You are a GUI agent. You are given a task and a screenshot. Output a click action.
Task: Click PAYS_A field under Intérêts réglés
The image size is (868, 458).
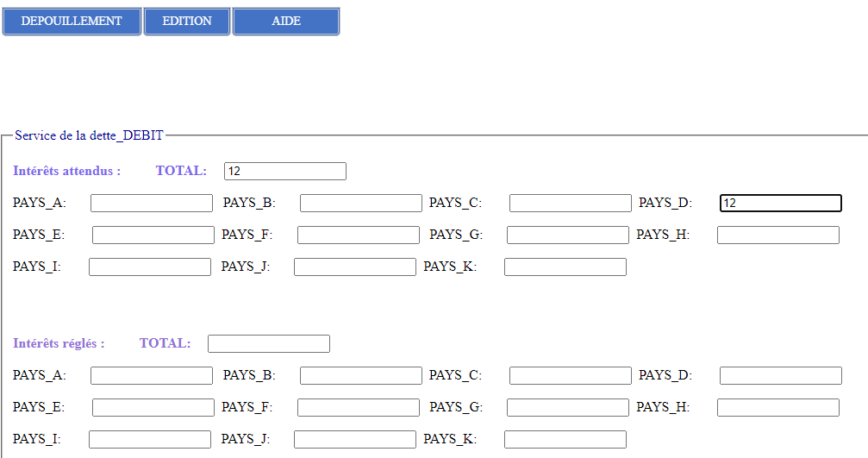pos(152,376)
